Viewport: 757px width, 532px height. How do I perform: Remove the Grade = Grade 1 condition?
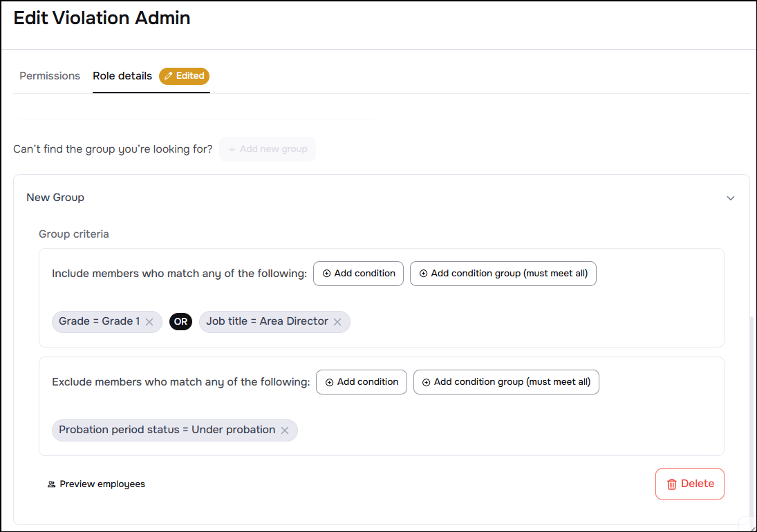(149, 322)
